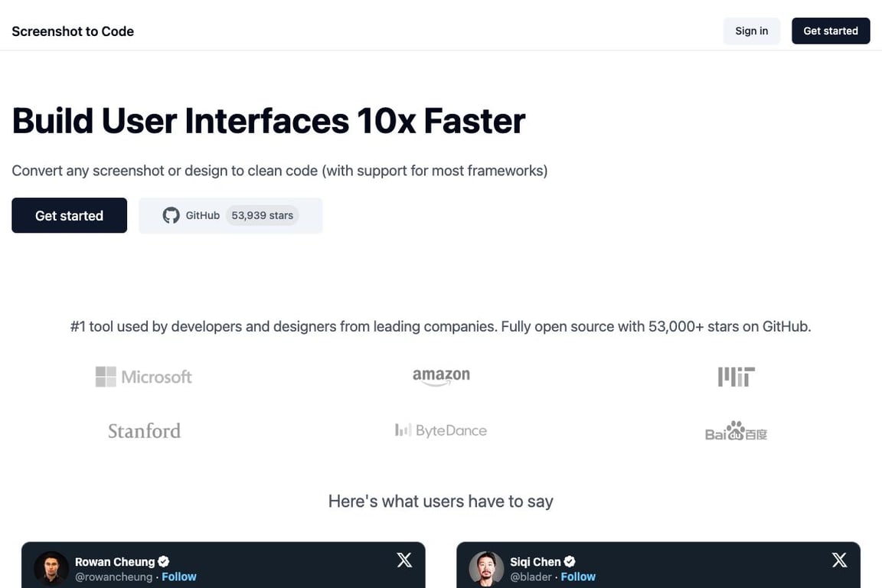Click the Get started button below the subtitle
The image size is (882, 588).
[69, 215]
